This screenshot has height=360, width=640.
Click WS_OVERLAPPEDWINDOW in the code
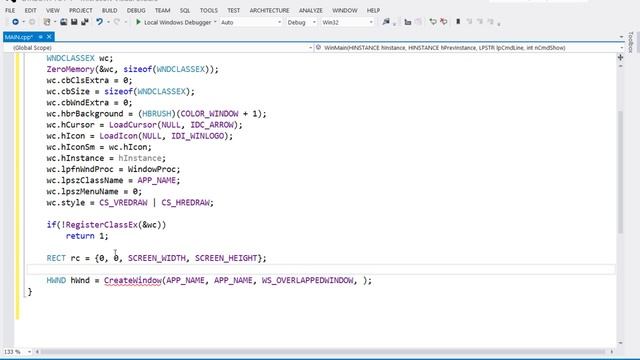pyautogui.click(x=308, y=280)
